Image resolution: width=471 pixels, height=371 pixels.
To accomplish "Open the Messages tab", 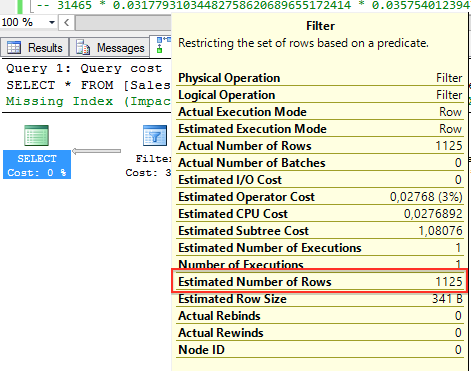I will (110, 48).
